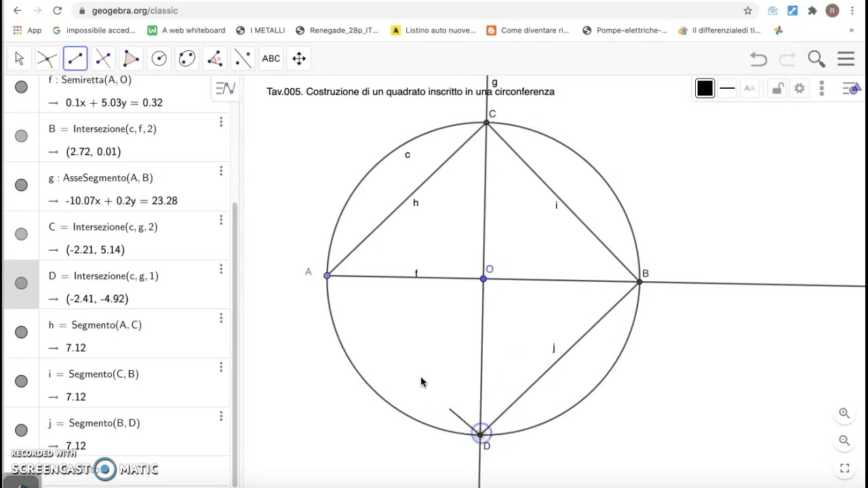
Task: Open style bar three-dot more options
Action: [822, 88]
